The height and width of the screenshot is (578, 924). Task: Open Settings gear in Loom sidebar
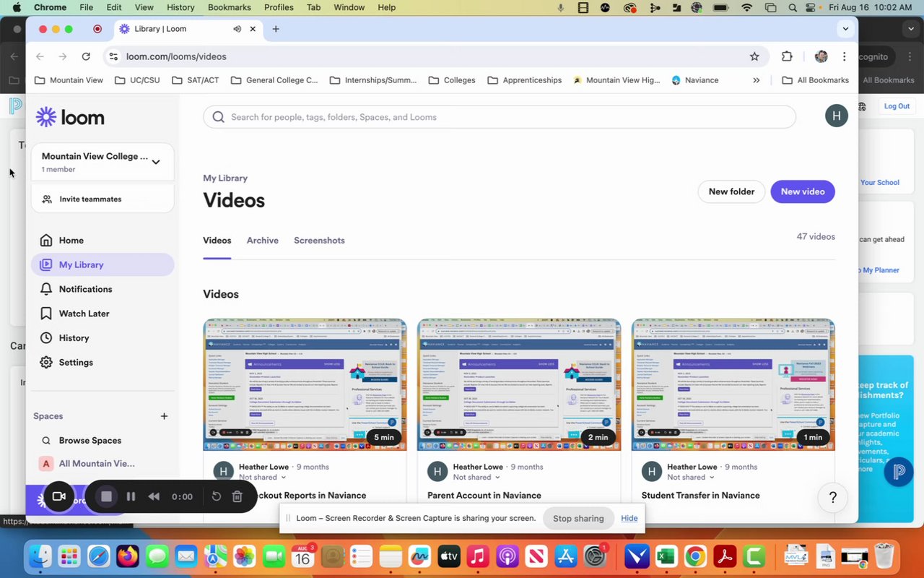click(x=66, y=363)
